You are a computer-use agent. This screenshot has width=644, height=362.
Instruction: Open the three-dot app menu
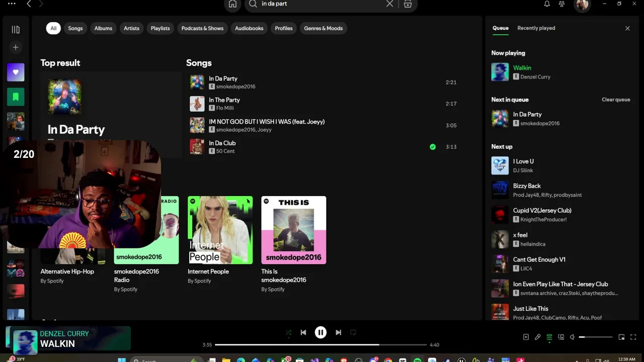pyautogui.click(x=12, y=4)
